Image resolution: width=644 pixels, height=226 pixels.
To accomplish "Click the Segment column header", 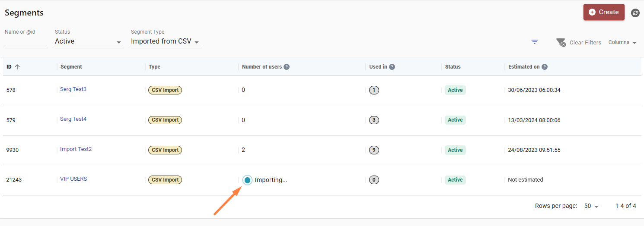I will pos(71,67).
